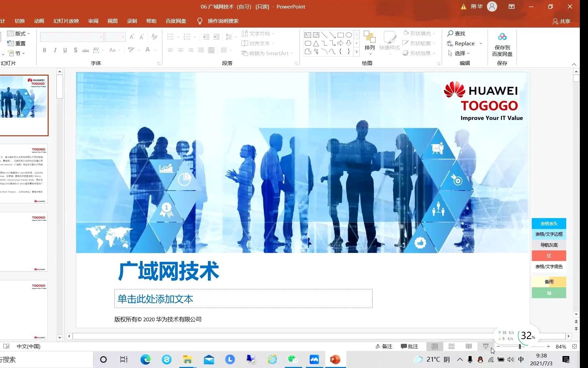Toggle the Notes (备注) pane

pos(384,346)
